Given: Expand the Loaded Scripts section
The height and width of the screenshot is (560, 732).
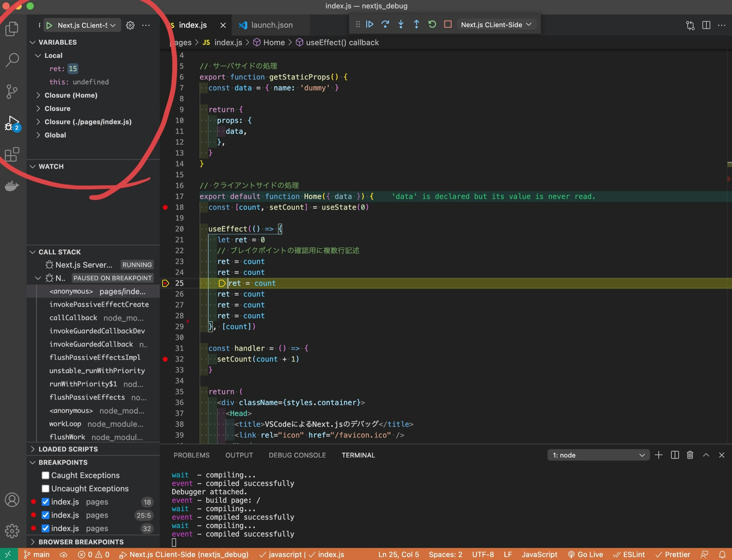Looking at the screenshot, I should click(68, 449).
